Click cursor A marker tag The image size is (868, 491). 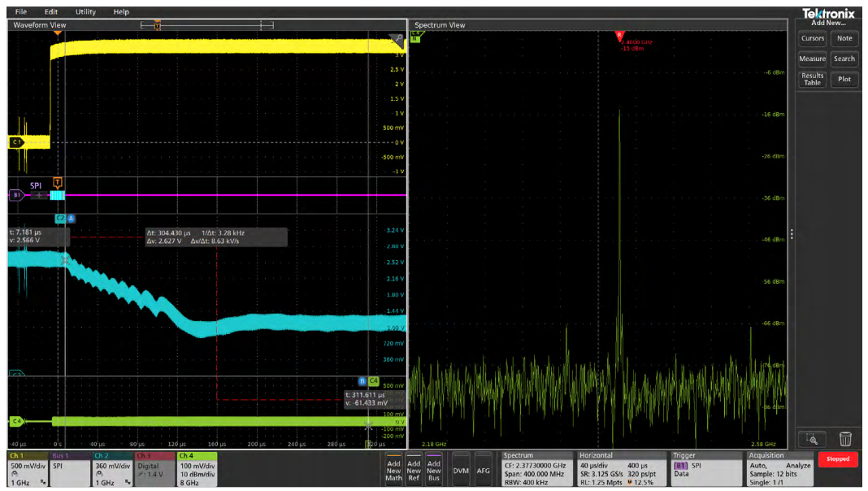72,218
